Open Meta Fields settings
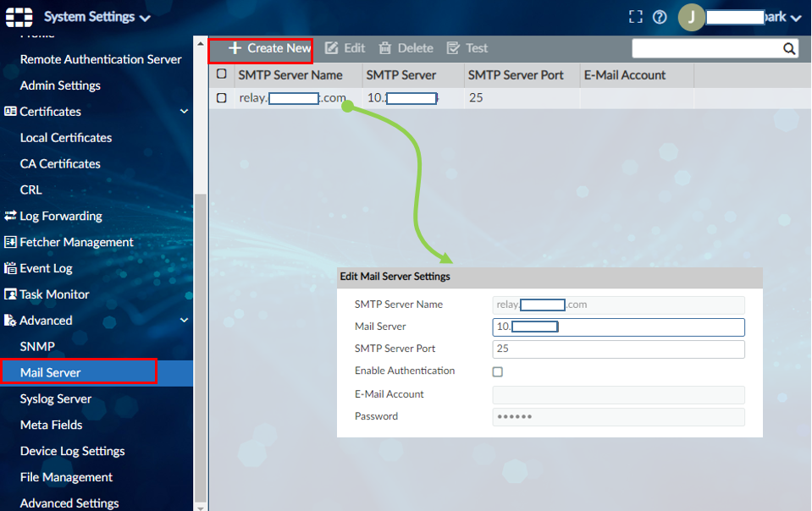The width and height of the screenshot is (812, 511). click(52, 425)
